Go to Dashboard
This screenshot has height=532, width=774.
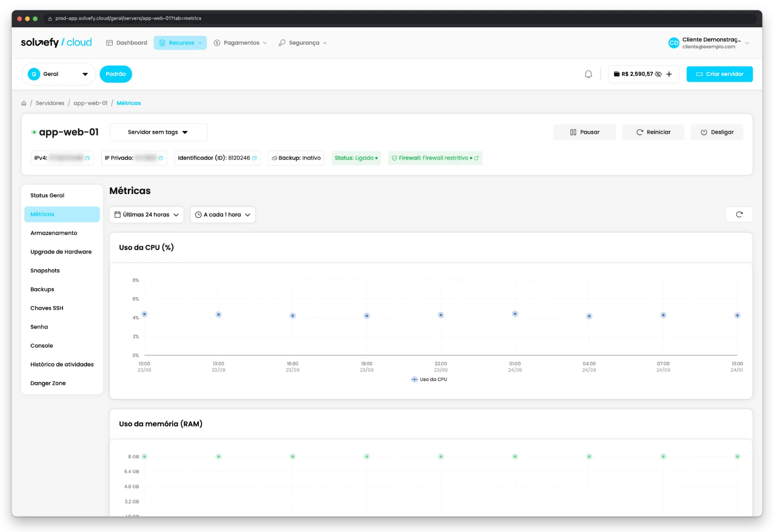coord(127,43)
